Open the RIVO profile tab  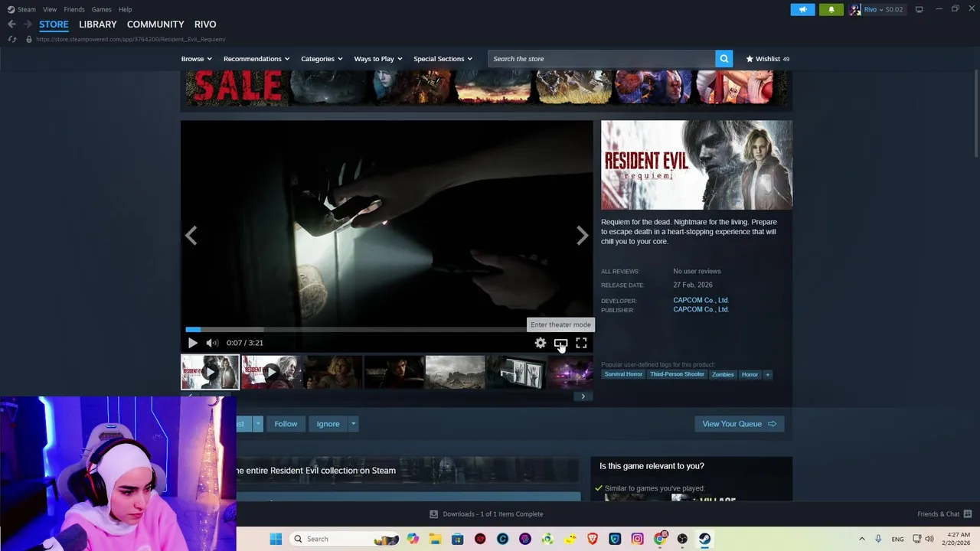(x=205, y=24)
